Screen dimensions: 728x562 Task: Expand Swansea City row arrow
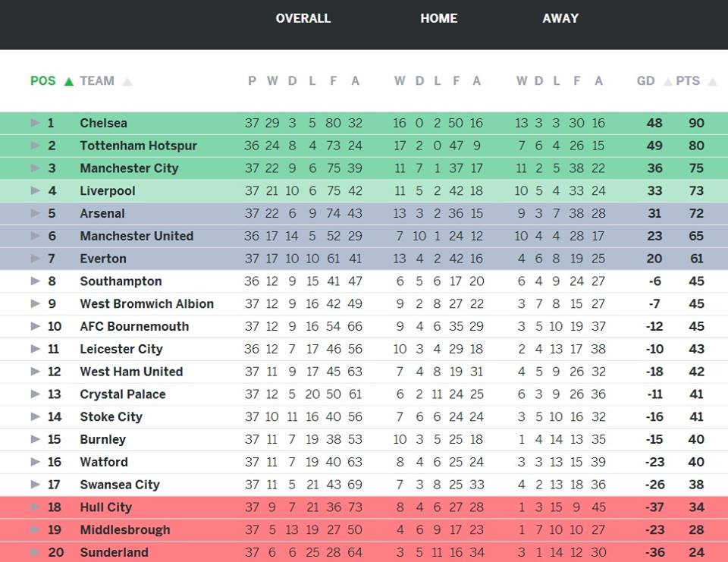pos(36,485)
